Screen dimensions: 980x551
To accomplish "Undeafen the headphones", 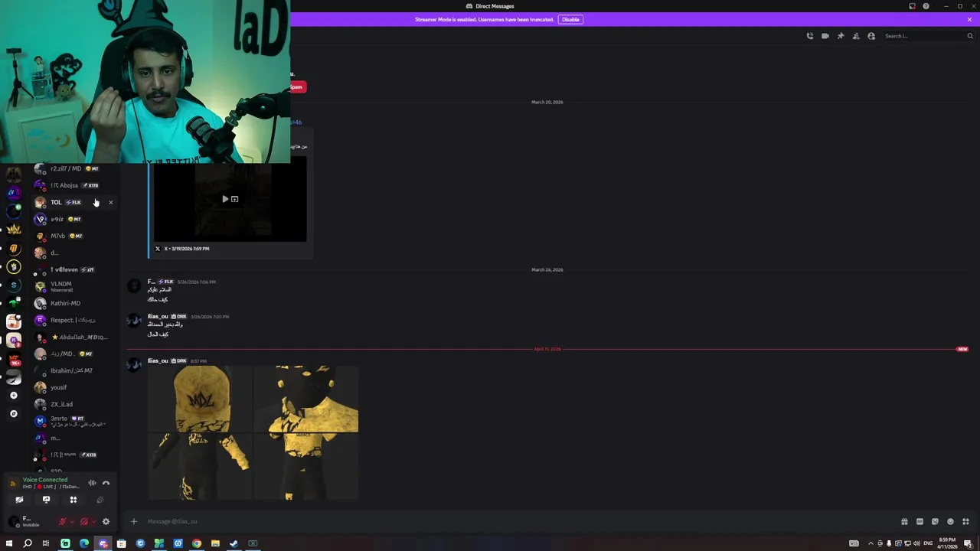I will click(x=84, y=522).
